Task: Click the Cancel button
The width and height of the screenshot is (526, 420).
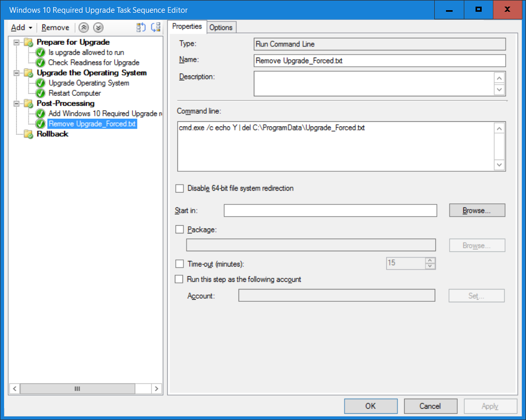Action: click(x=430, y=406)
